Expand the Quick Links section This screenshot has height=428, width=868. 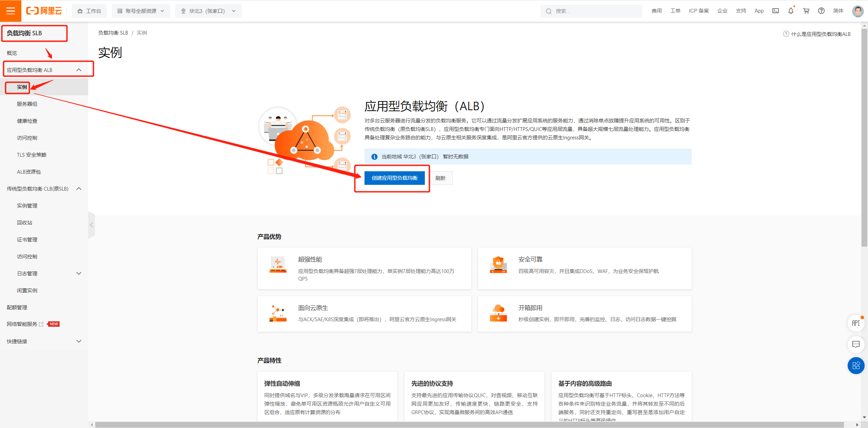pos(79,341)
